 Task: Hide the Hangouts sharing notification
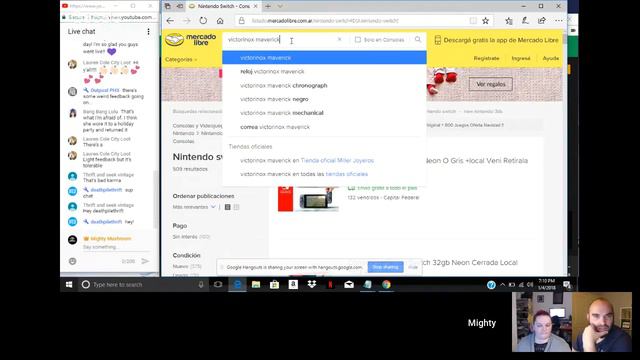click(x=413, y=267)
